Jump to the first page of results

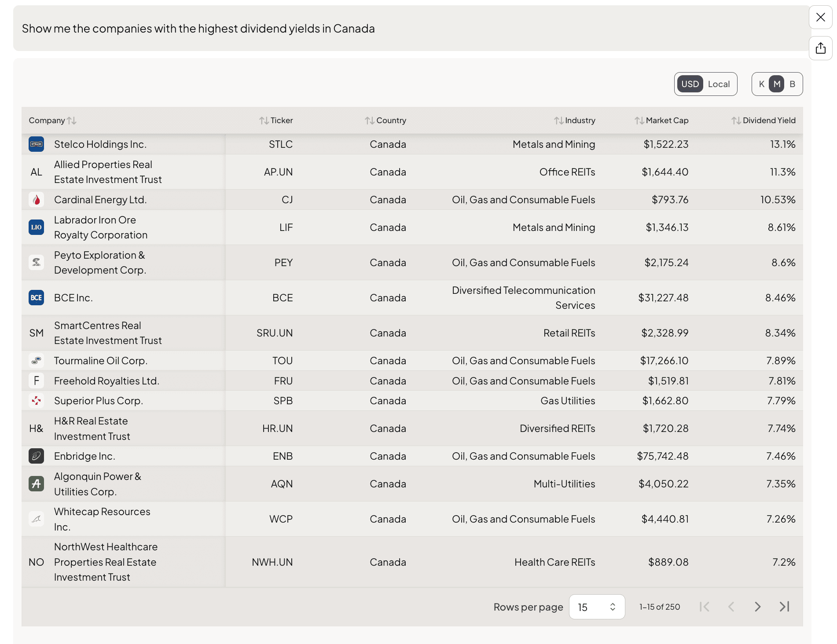pyautogui.click(x=705, y=607)
